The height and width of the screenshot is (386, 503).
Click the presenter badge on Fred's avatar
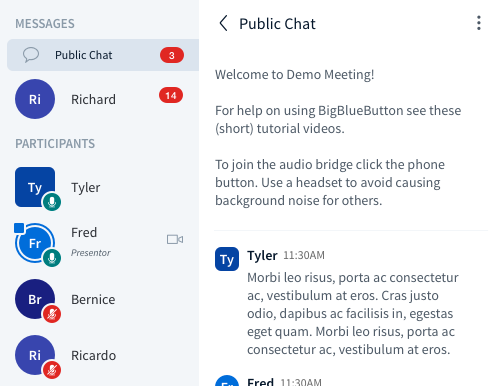[x=19, y=228]
